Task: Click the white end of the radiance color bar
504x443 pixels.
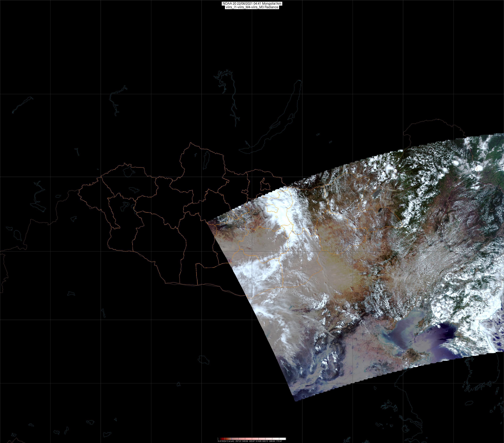Action: pos(282,439)
